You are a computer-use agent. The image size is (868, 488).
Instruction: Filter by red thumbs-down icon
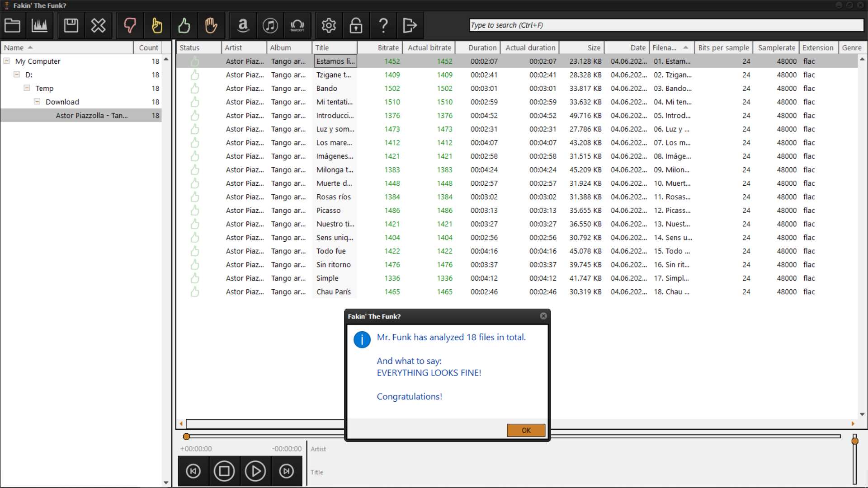pyautogui.click(x=130, y=25)
